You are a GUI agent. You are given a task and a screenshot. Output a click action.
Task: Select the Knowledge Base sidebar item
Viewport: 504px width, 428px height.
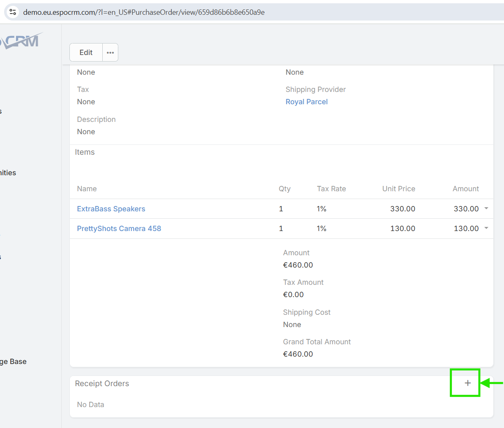[x=13, y=362]
